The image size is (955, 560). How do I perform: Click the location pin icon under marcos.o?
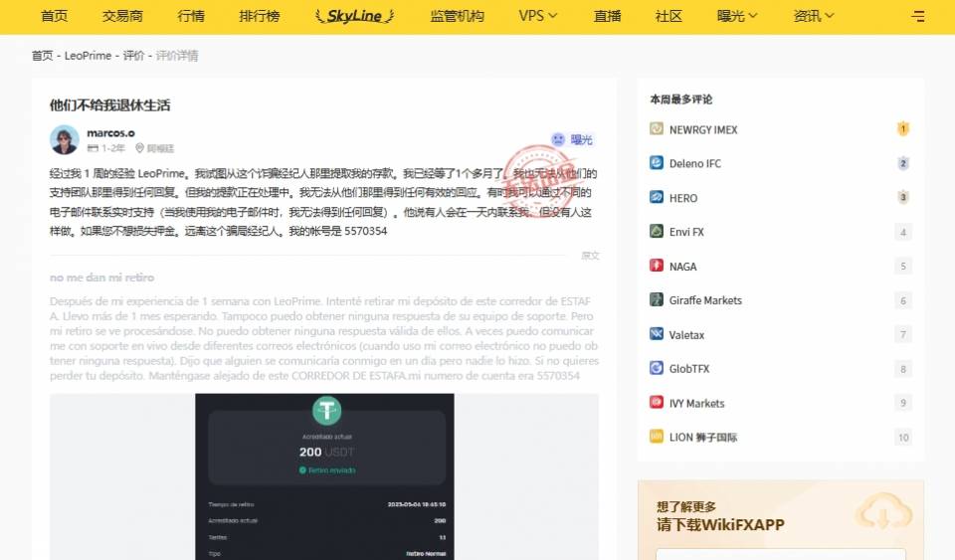pos(139,148)
